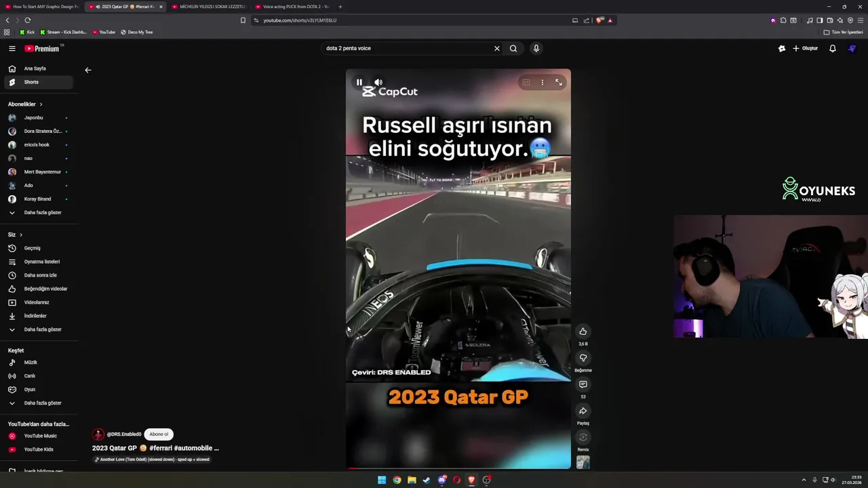This screenshot has height=488, width=868.
Task: Clear the YouTube search box text
Action: coord(497,48)
